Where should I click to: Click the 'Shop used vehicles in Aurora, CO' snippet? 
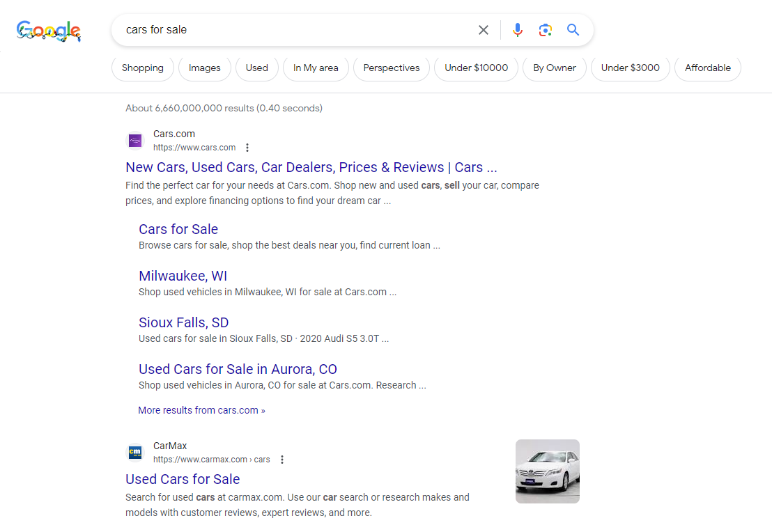[x=283, y=385]
